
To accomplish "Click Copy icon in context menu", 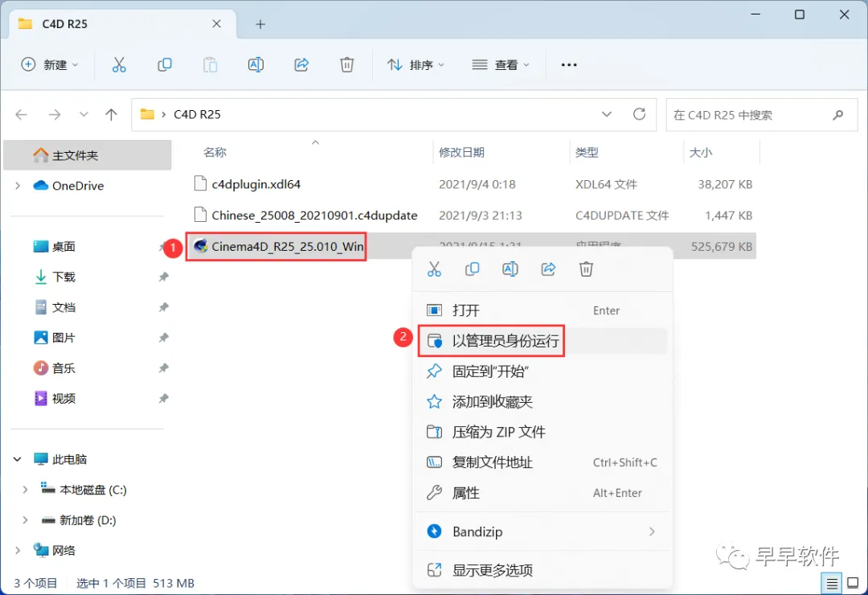I will 472,269.
